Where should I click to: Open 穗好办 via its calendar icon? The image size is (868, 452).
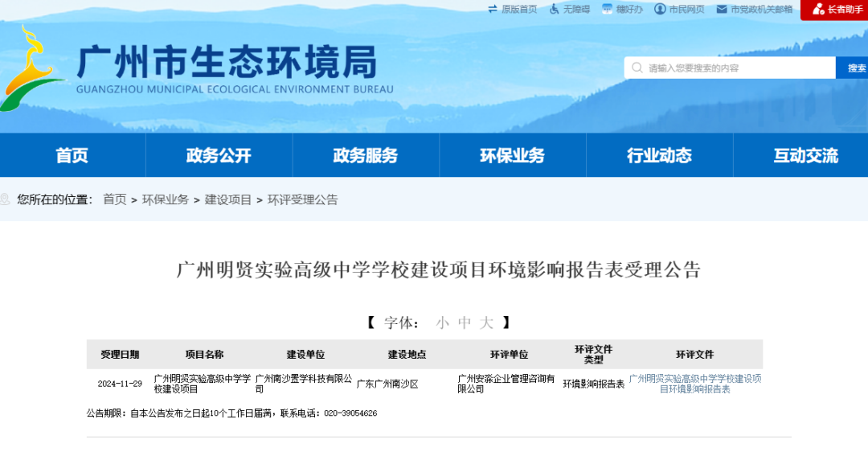pos(608,9)
